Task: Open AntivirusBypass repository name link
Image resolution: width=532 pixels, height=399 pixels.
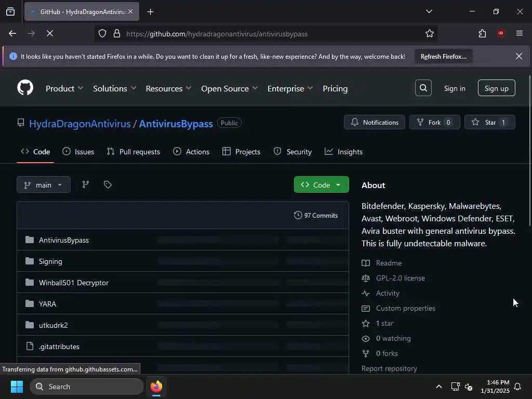Action: point(176,124)
